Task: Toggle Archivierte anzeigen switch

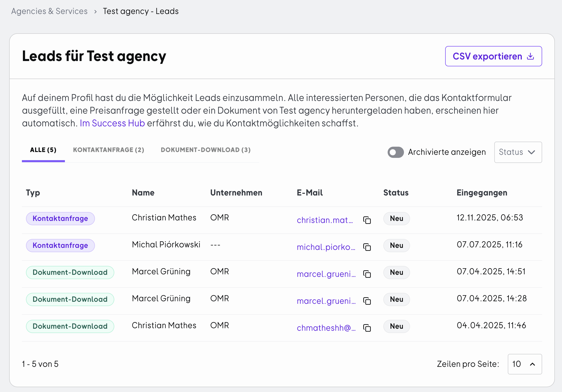Action: click(x=396, y=152)
